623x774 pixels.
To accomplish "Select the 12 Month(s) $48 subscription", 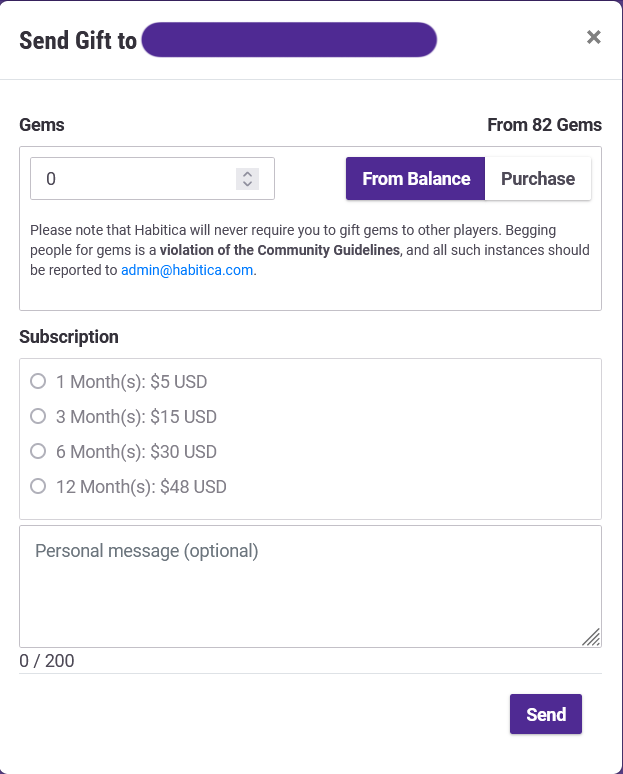I will (x=38, y=486).
